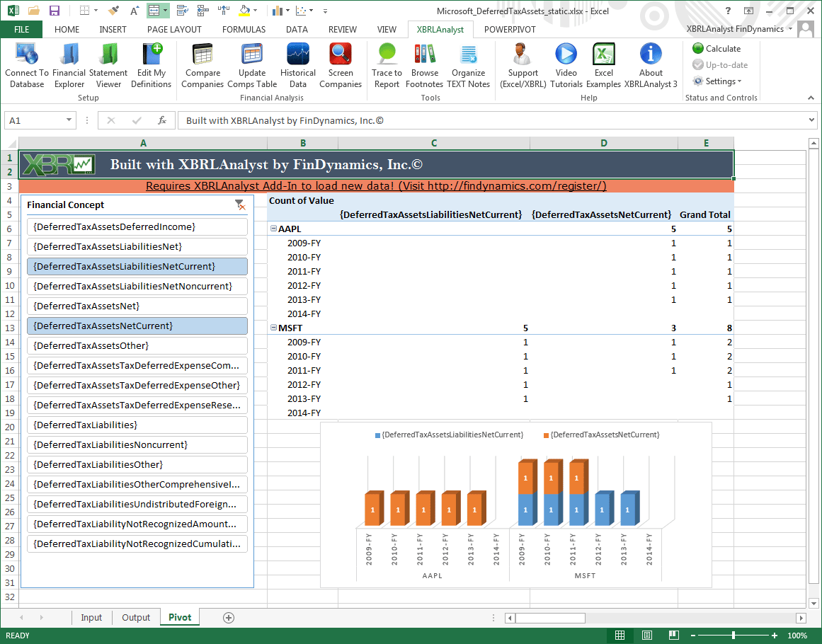Click the Name Box showing A1

click(34, 120)
